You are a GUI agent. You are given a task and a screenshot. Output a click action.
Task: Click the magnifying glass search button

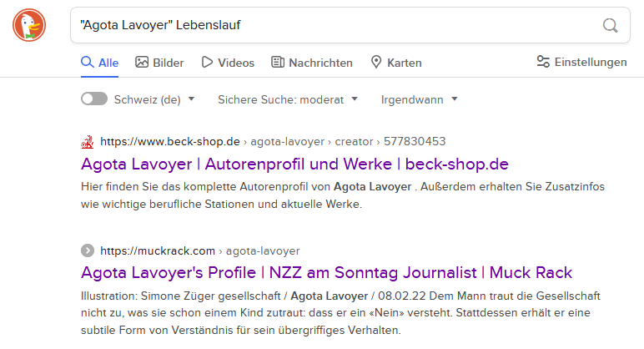pos(611,25)
